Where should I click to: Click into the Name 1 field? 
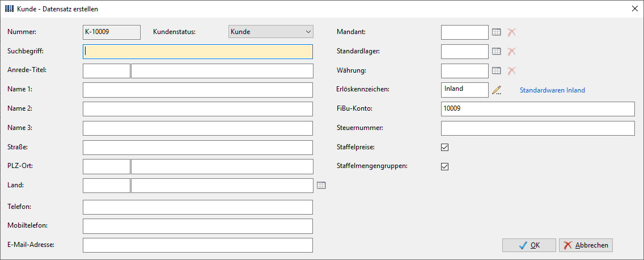tap(198, 90)
